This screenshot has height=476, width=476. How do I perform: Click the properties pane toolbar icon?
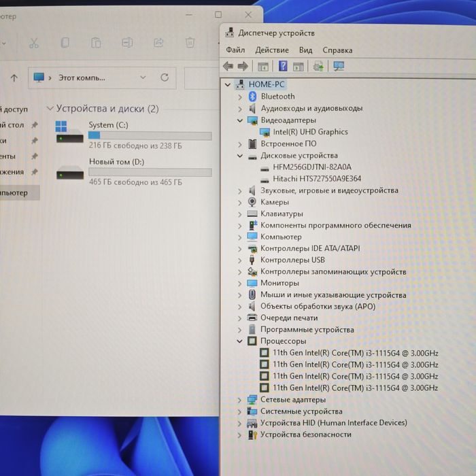[x=298, y=67]
